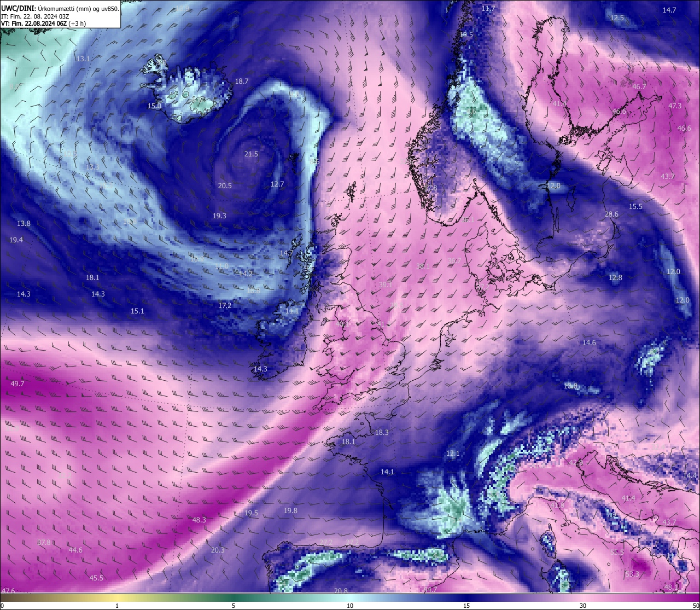Click the 1 tick on the color scale
This screenshot has width=700, height=610.
click(117, 606)
